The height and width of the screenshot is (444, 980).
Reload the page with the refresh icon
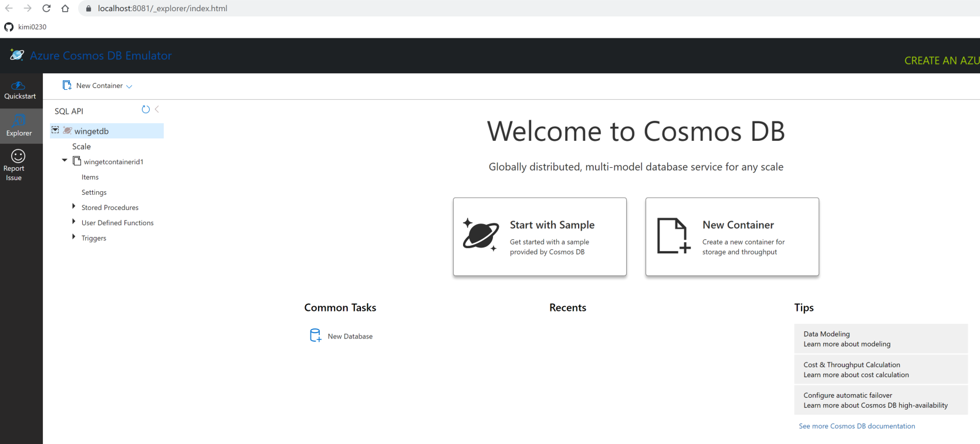(x=46, y=8)
